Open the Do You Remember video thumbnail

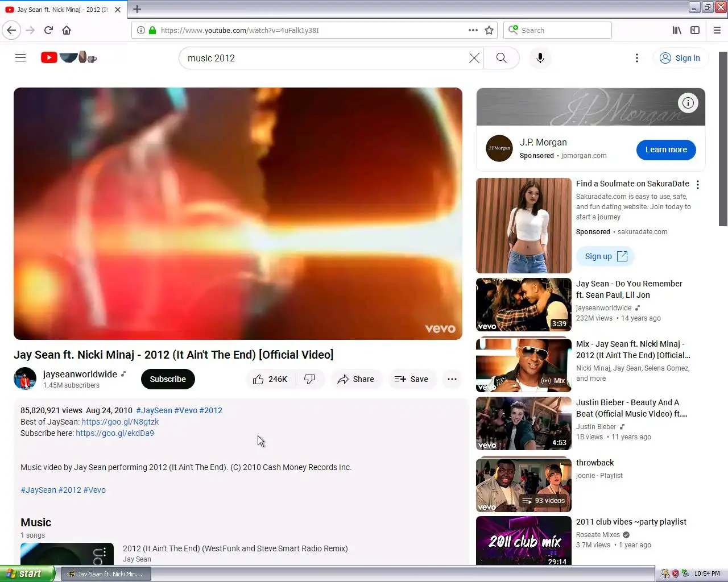point(524,305)
